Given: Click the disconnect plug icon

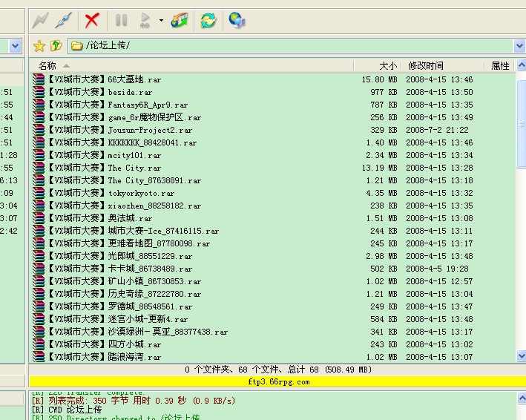Looking at the screenshot, I should [63, 20].
